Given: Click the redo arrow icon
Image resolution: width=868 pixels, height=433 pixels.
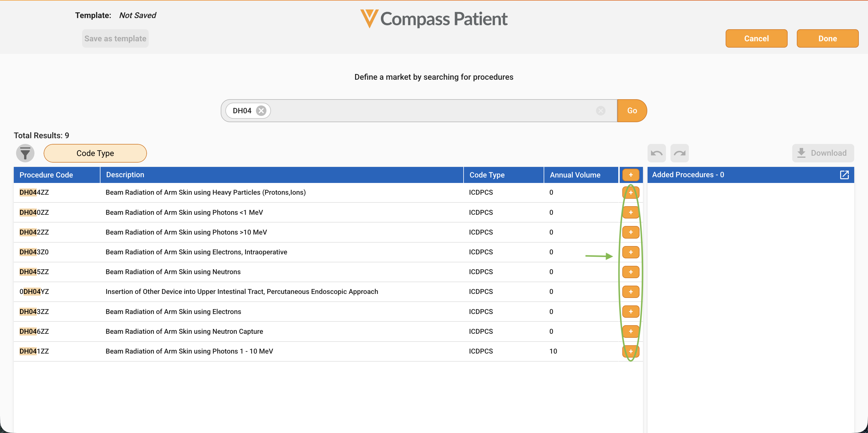Looking at the screenshot, I should [x=680, y=153].
